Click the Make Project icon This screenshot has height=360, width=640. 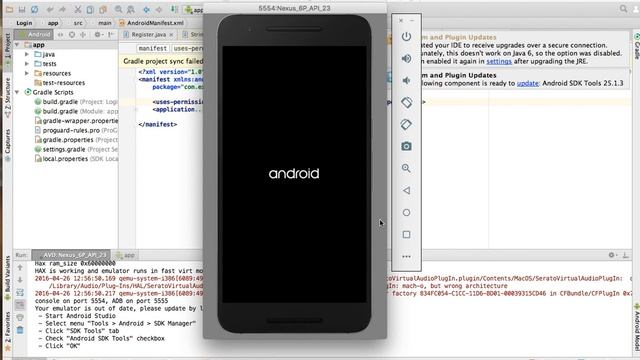point(174,9)
